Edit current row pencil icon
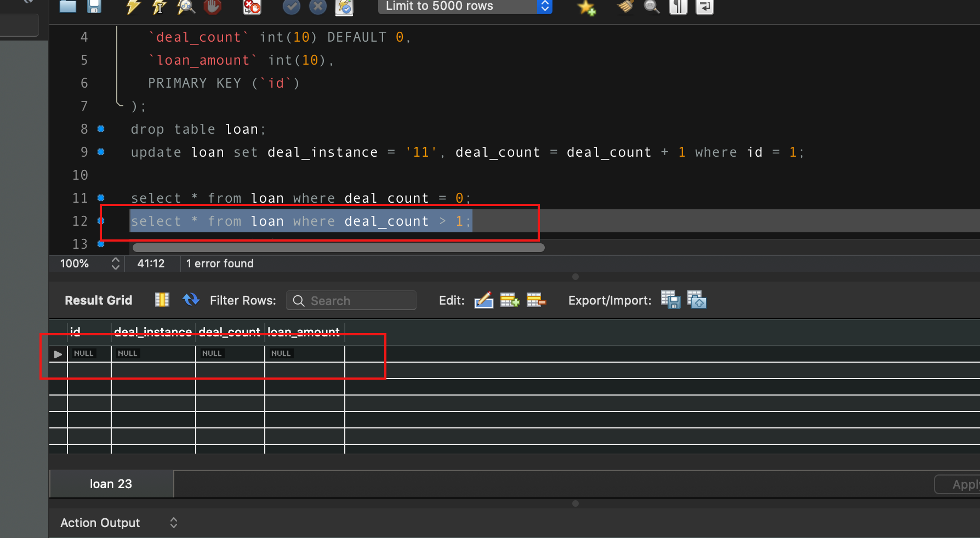The image size is (980, 538). coord(483,300)
